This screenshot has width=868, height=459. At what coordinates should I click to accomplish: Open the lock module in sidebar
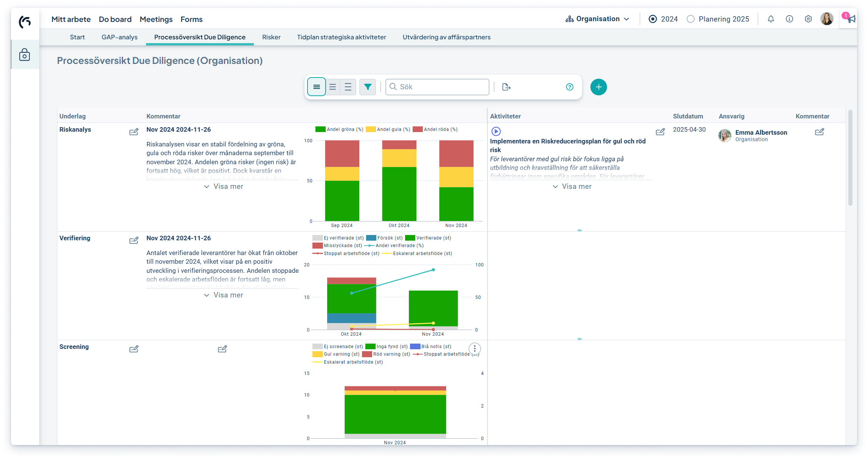[x=25, y=54]
